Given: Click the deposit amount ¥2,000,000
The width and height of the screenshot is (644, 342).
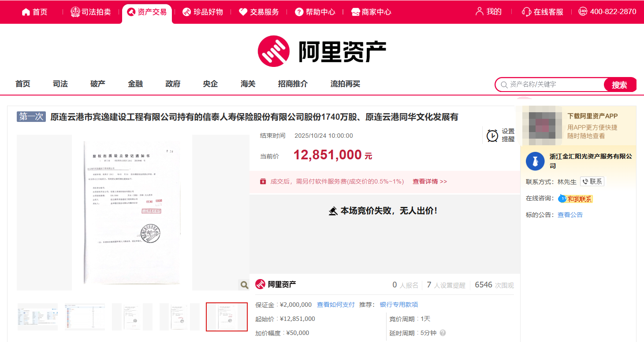Looking at the screenshot, I should coord(296,305).
